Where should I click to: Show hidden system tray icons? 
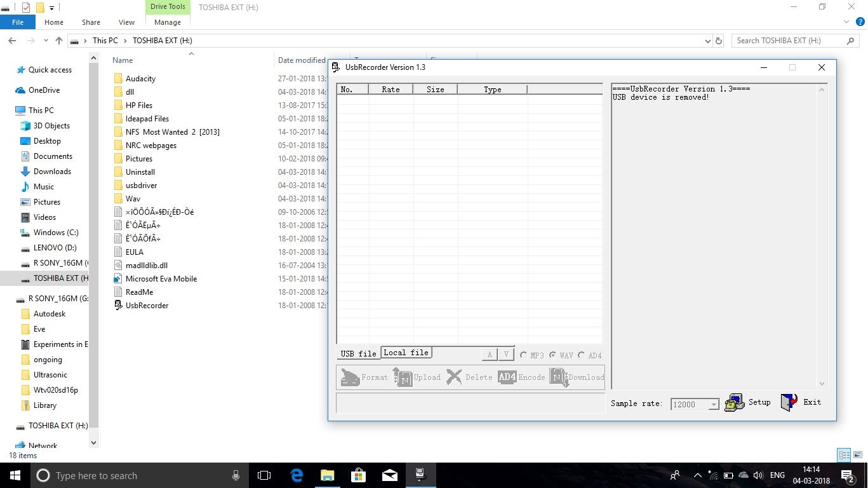(x=698, y=475)
